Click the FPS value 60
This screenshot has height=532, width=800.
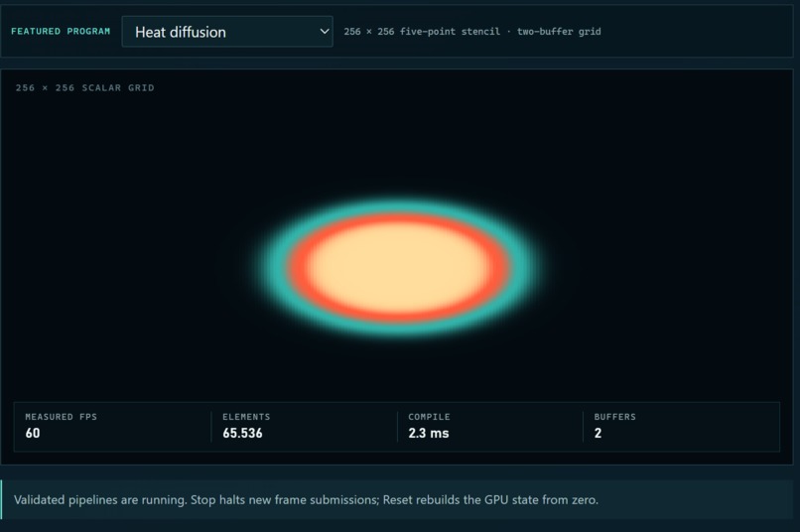pyautogui.click(x=33, y=433)
